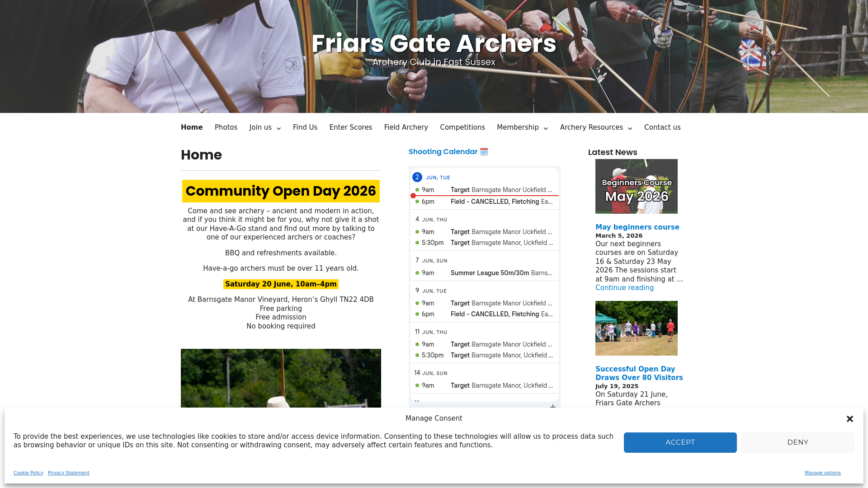The width and height of the screenshot is (868, 488).
Task: Click the Saturday 20 June, 10am–4pm highlight
Action: [281, 284]
